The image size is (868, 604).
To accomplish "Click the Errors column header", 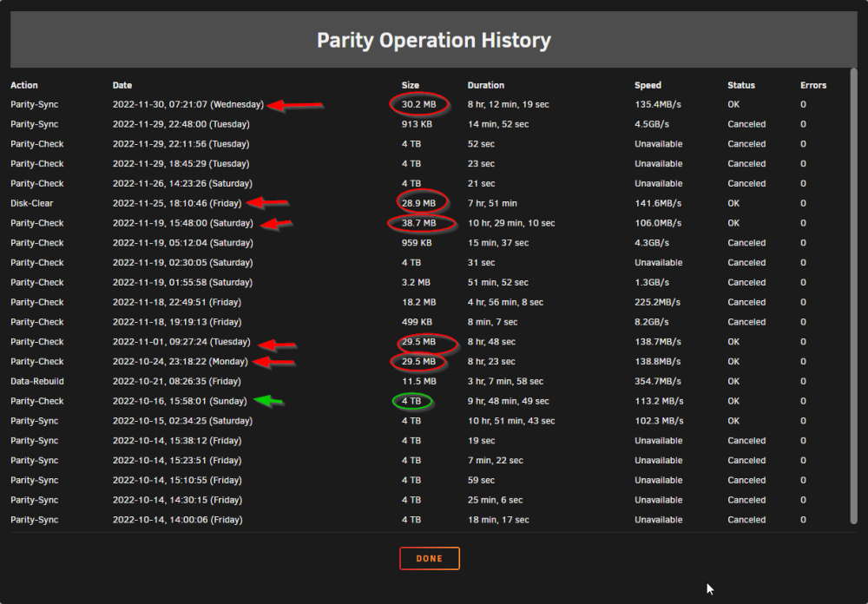I will pyautogui.click(x=813, y=85).
